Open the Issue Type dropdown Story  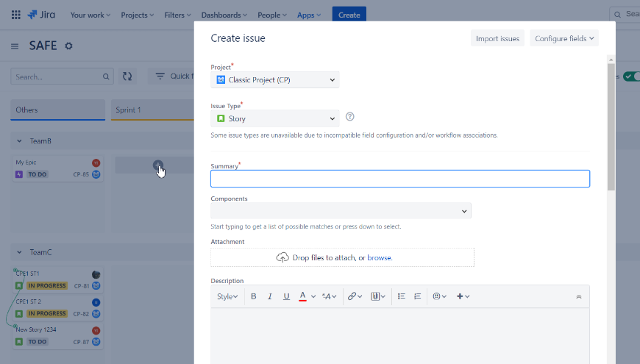[274, 118]
